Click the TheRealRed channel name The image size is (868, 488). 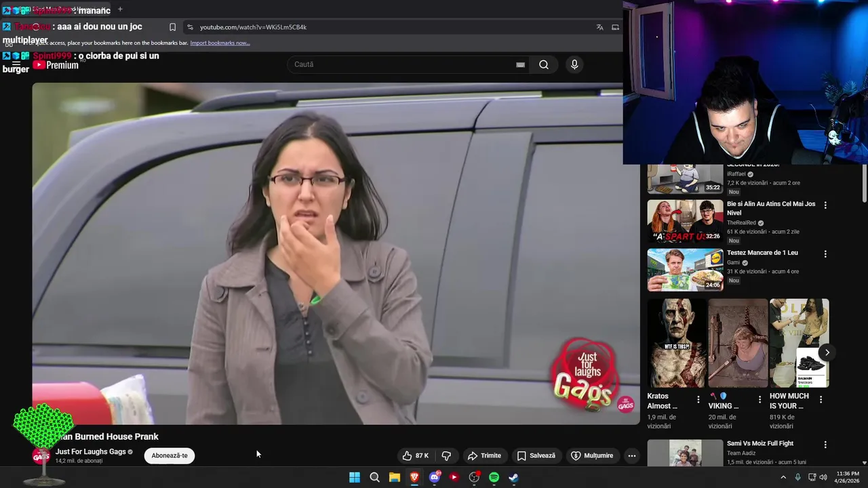point(741,223)
